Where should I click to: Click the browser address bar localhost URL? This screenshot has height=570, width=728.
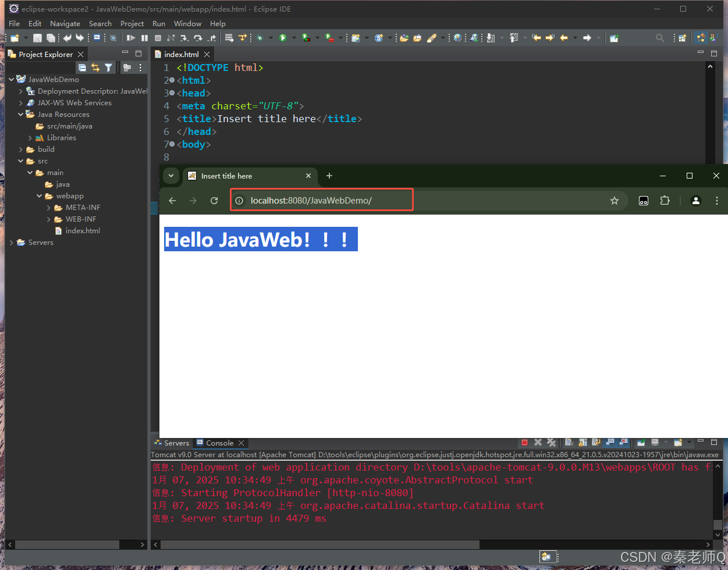(x=311, y=201)
